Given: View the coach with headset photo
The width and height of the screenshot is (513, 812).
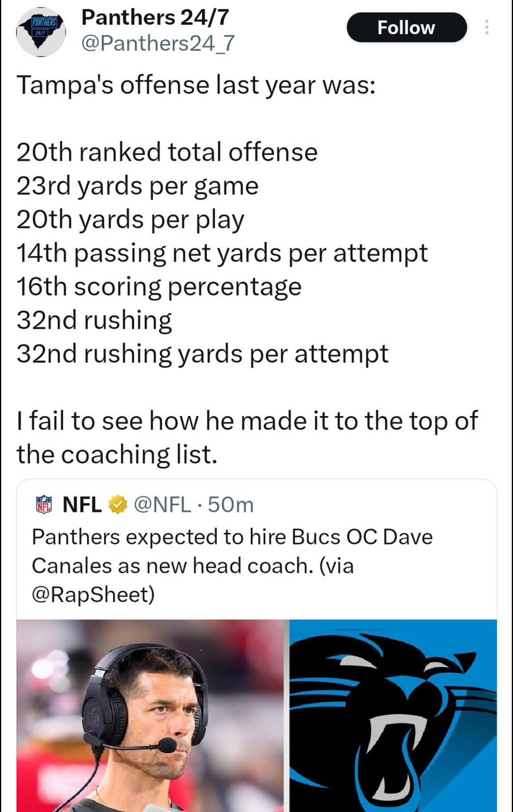Looking at the screenshot, I should point(150,715).
